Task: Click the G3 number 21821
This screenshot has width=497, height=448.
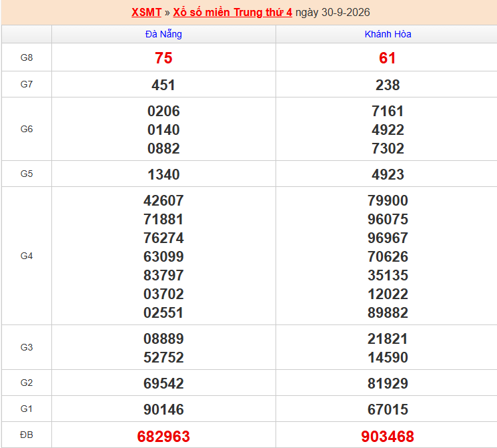Action: pos(388,339)
